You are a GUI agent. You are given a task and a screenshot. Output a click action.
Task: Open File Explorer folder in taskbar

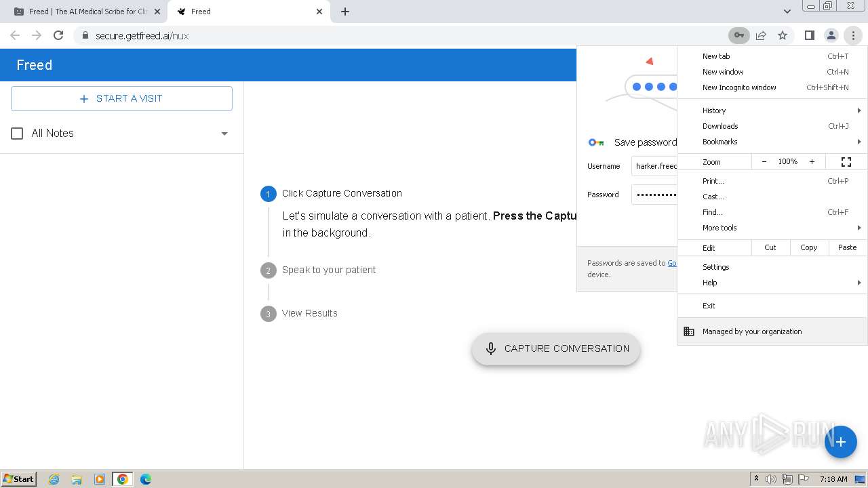pos(77,479)
